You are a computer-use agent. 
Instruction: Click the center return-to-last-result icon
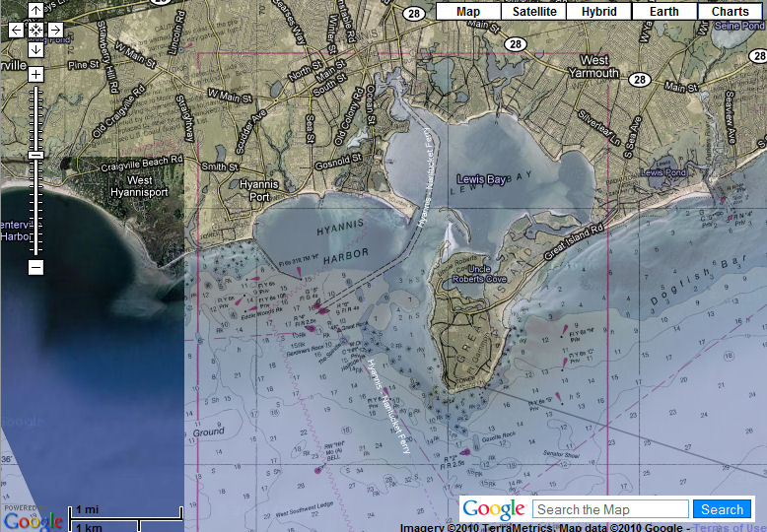[x=35, y=30]
